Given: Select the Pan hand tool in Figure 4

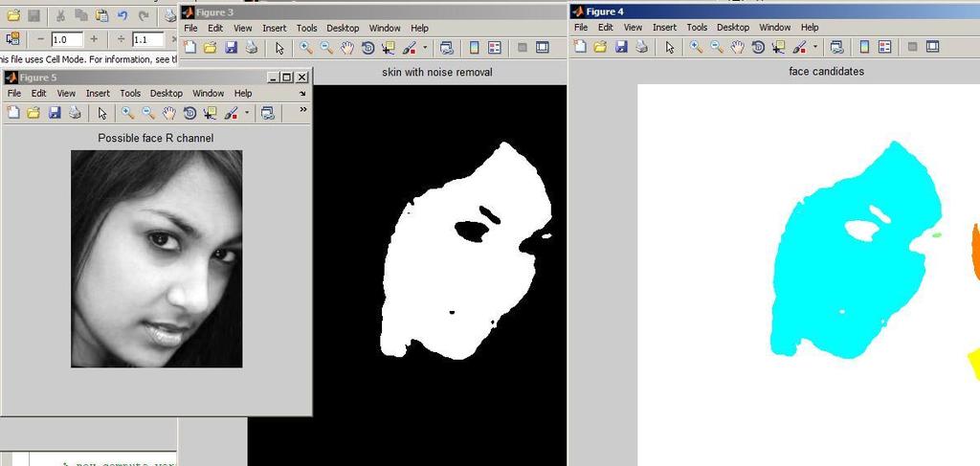Looking at the screenshot, I should coord(738,46).
